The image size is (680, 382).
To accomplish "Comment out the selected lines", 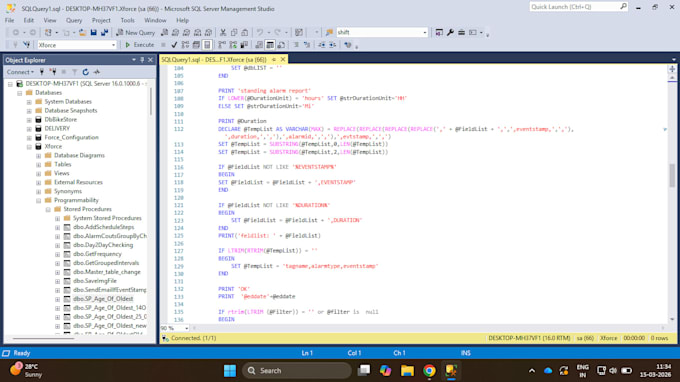I will pyautogui.click(x=296, y=45).
